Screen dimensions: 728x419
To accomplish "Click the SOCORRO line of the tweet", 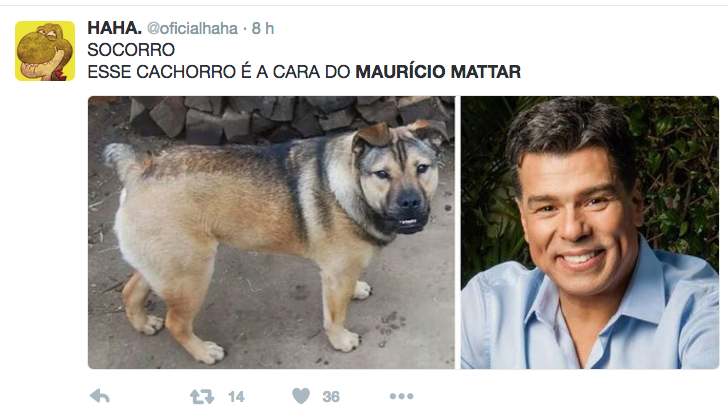I will (x=131, y=50).
